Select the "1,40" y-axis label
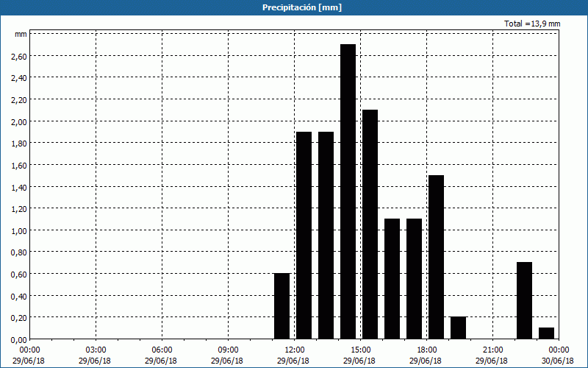588x368 pixels. click(x=19, y=187)
